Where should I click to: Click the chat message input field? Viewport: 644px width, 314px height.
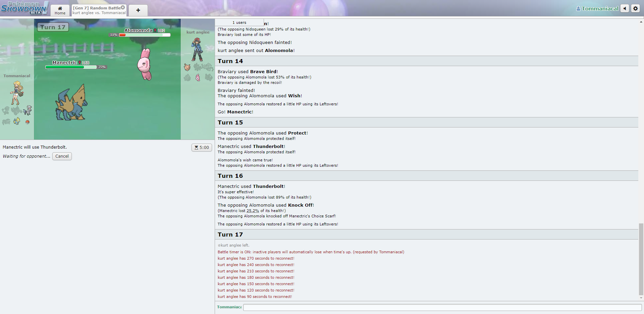point(442,307)
